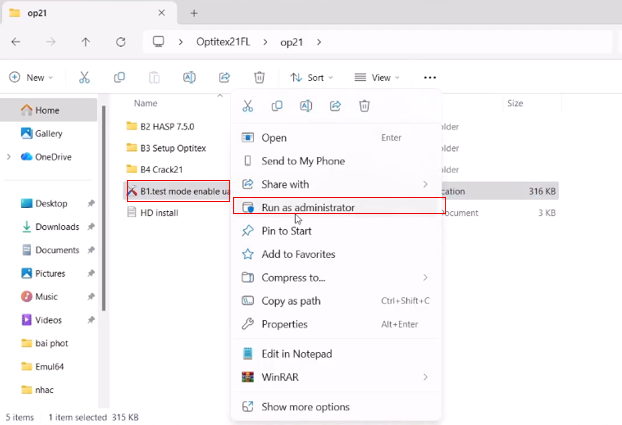Screen dimensions: 622x425
Task: Open the Downloads folder in sidebar
Action: 56,227
